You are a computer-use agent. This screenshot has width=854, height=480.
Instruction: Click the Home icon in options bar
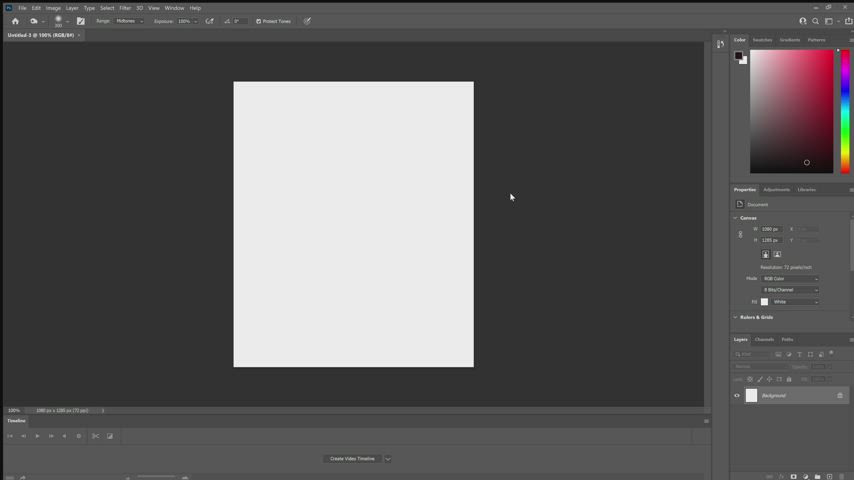pyautogui.click(x=15, y=21)
